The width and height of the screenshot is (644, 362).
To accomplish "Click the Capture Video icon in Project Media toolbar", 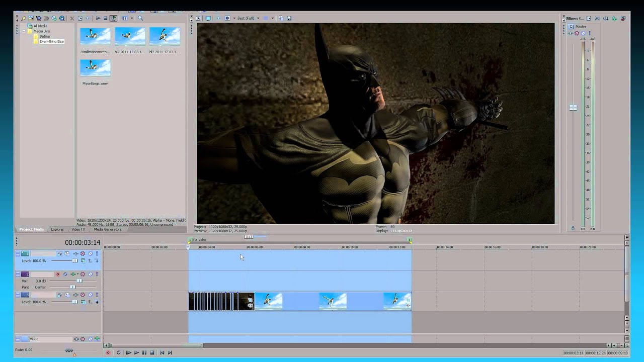I will click(x=39, y=18).
